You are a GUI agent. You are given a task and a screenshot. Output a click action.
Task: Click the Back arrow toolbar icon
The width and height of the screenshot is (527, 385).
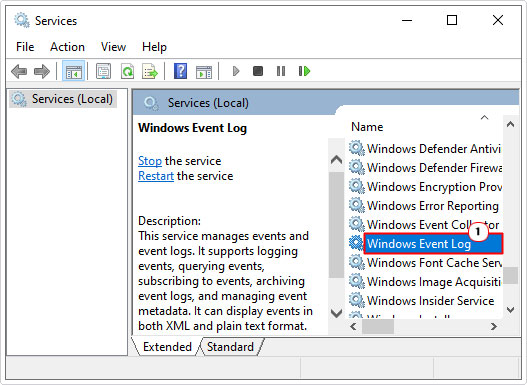[x=19, y=71]
